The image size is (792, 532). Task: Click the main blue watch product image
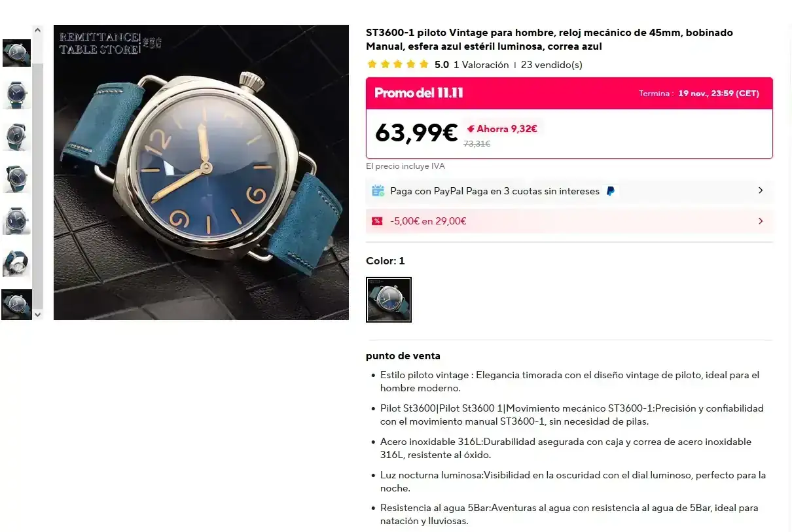[x=201, y=172]
